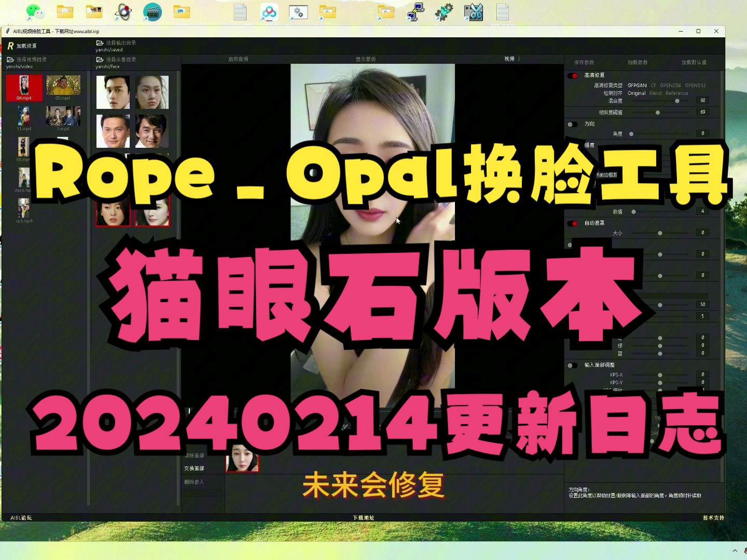Screen dimensions: 747x560
Task: Click the folder icon for select output directory
Action: tap(100, 43)
